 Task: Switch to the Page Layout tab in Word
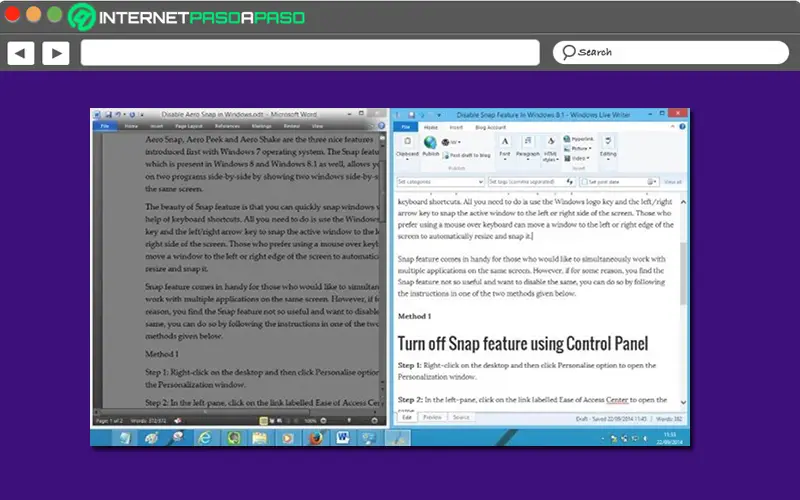pyautogui.click(x=189, y=126)
